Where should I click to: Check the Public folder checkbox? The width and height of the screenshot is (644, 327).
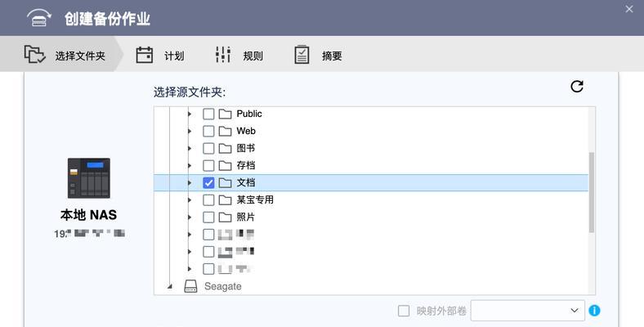coord(208,114)
